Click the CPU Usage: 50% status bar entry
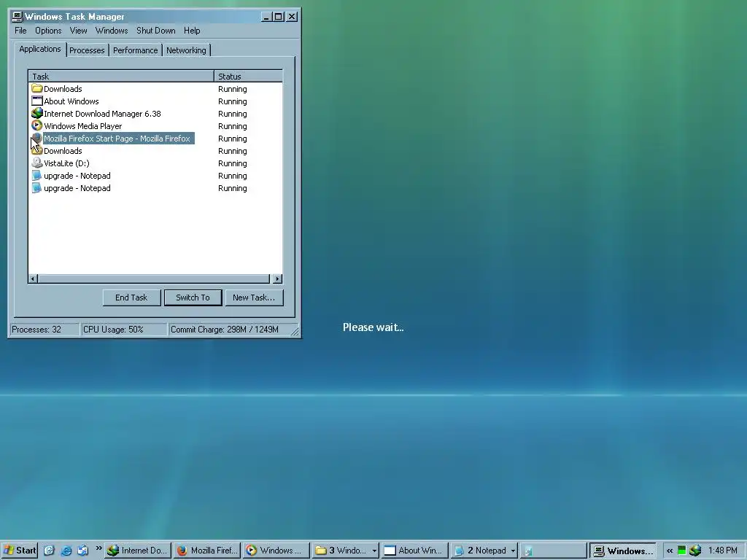Viewport: 747px width, 560px height. tap(124, 330)
